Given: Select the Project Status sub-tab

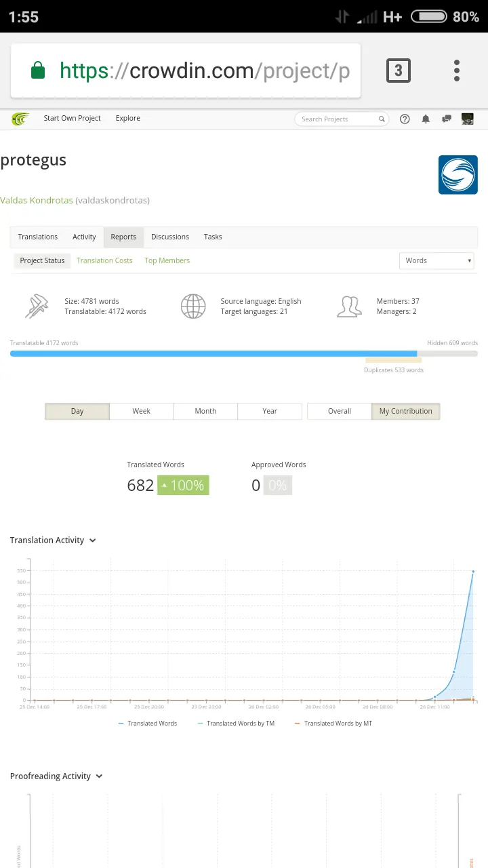Looking at the screenshot, I should tap(42, 260).
